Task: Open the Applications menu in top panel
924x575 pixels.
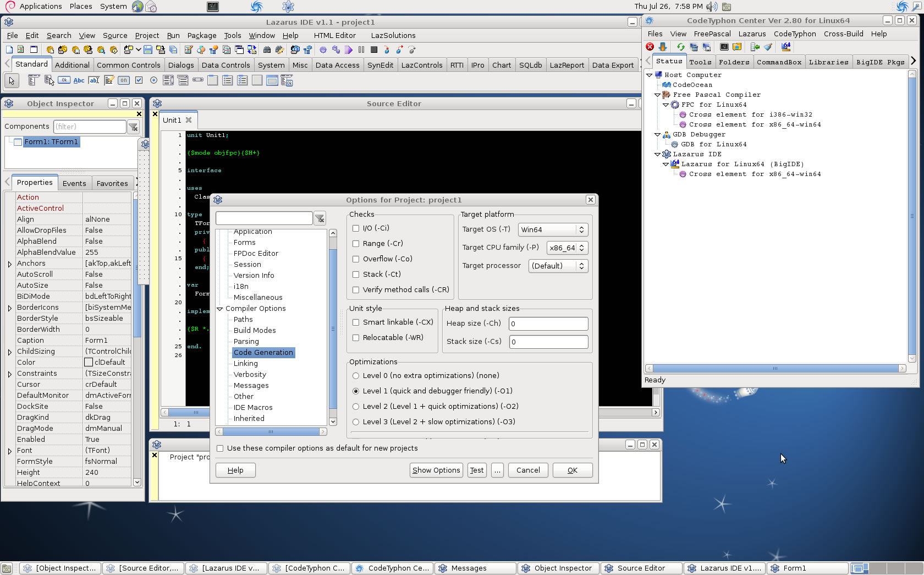Action: click(41, 6)
